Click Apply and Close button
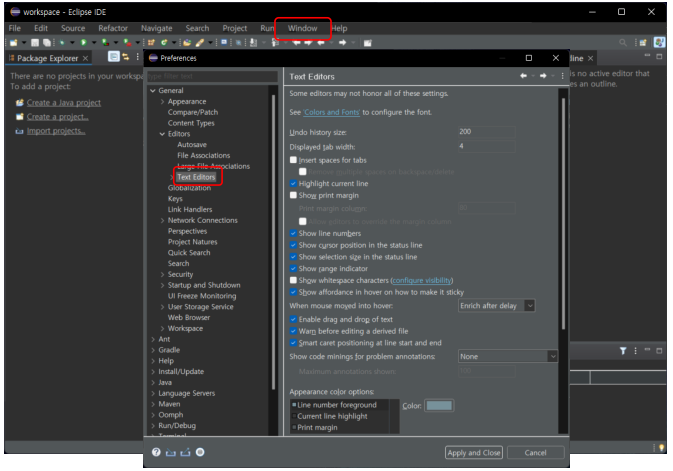This screenshot has width=673, height=471. (x=473, y=453)
